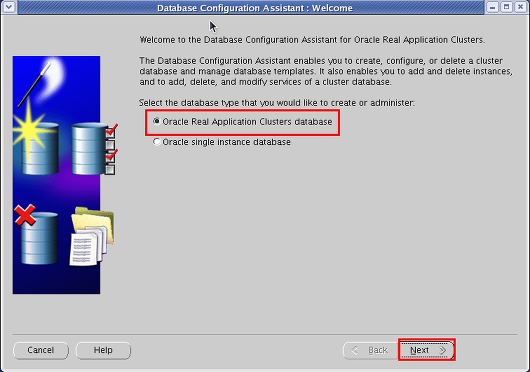Viewport: 530px width, 372px height.
Task: Select Oracle Real Application Clusters database option
Action: pos(243,122)
